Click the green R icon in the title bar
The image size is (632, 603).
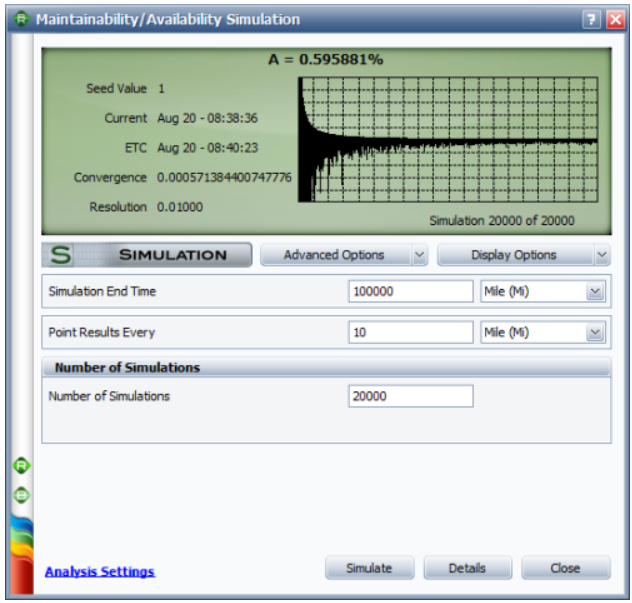click(21, 19)
